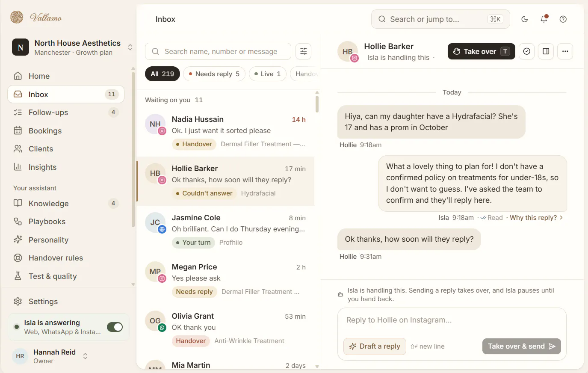Open Playbooks section

[x=66, y=222]
